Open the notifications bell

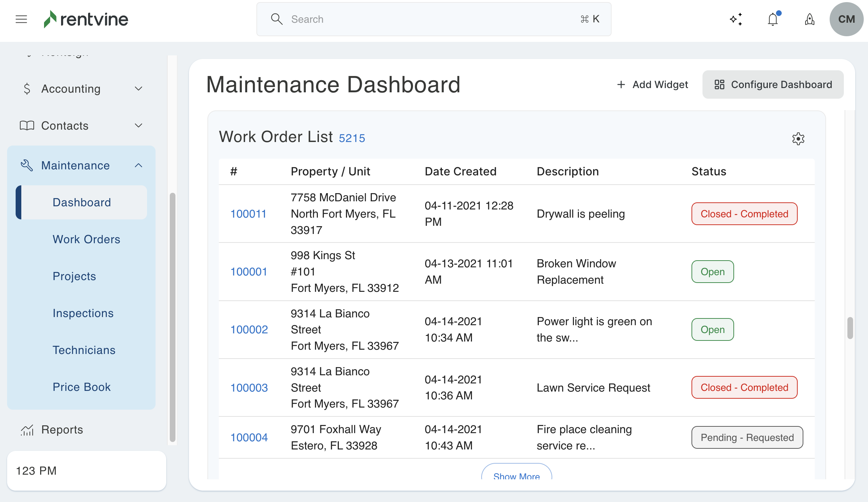point(773,19)
